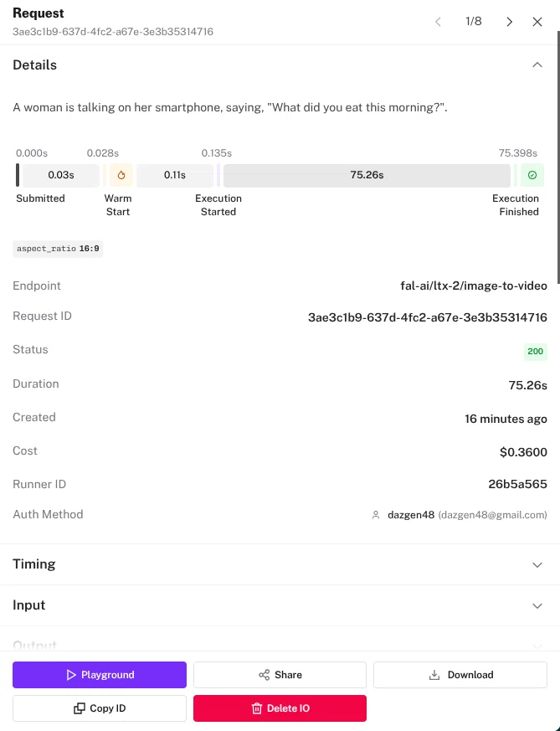Go to previous request arrow

438,22
